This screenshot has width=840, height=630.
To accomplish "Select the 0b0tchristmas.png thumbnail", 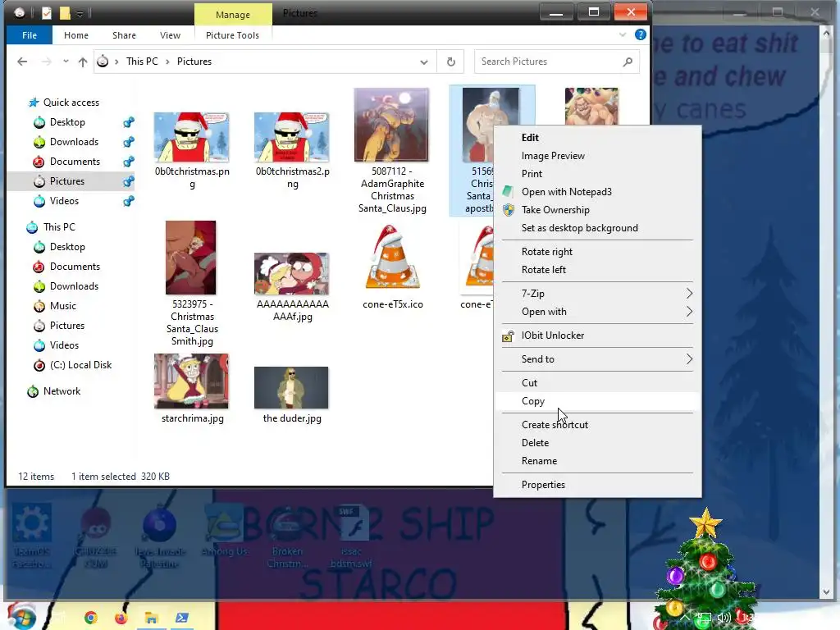I will (192, 138).
